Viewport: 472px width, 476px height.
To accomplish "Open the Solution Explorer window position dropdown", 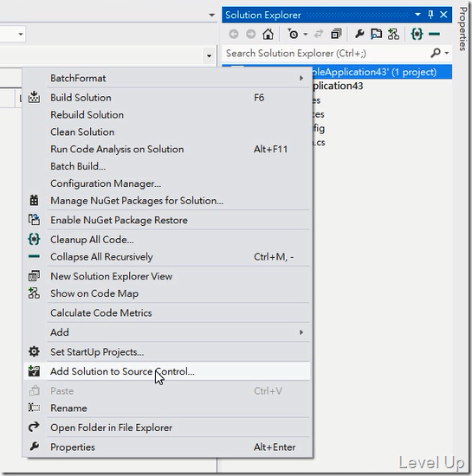I will click(x=417, y=14).
